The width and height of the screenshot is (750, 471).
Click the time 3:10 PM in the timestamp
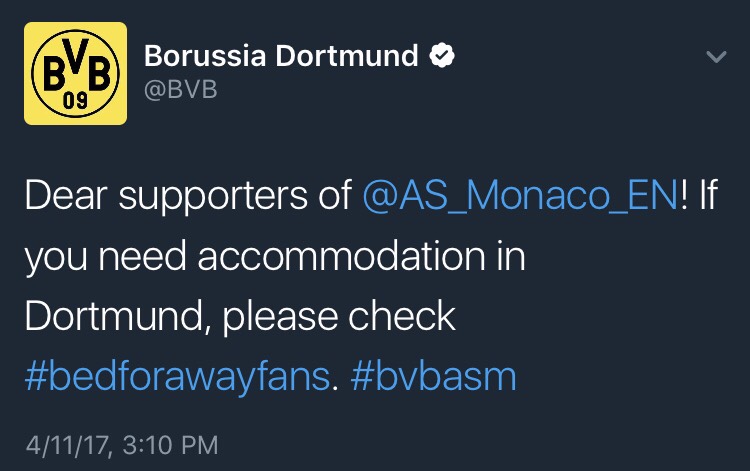[164, 442]
